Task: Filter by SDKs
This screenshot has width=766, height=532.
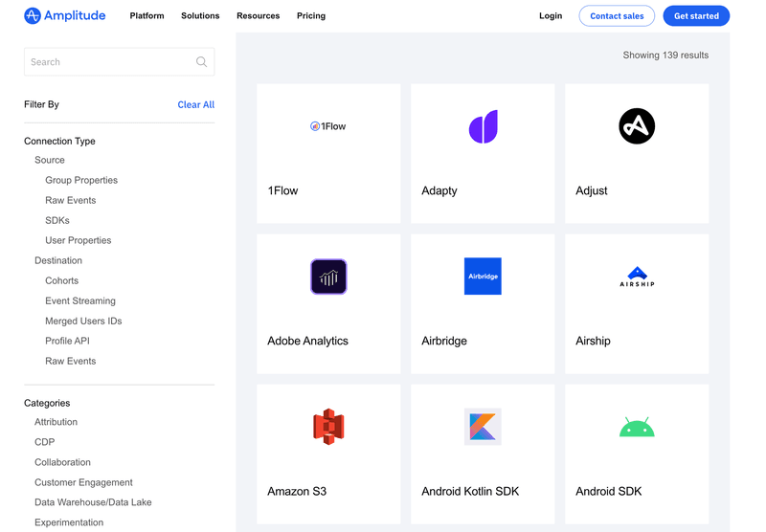Action: coord(57,220)
